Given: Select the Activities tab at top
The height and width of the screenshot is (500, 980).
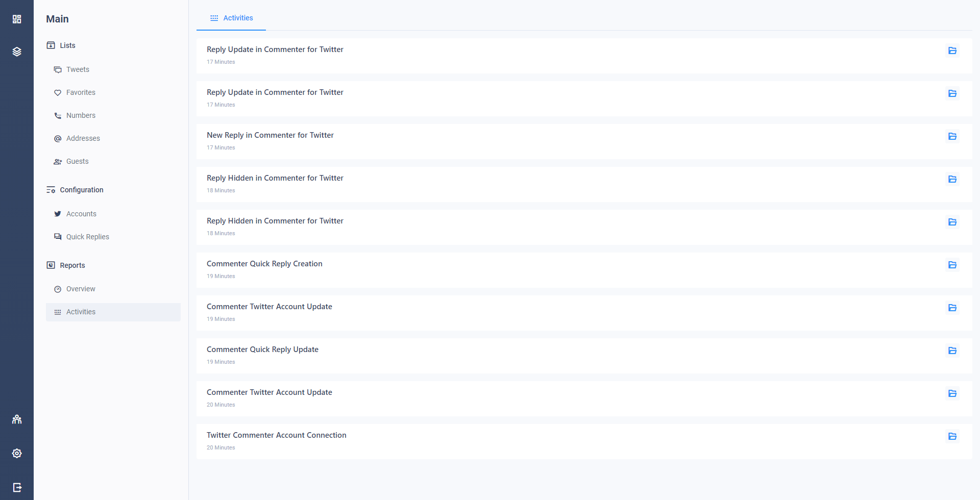Looking at the screenshot, I should point(231,18).
